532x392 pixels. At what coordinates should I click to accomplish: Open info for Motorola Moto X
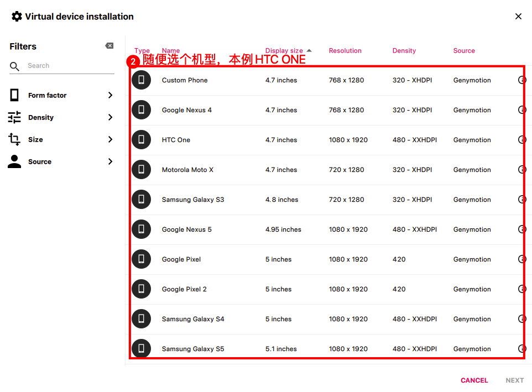[521, 170]
